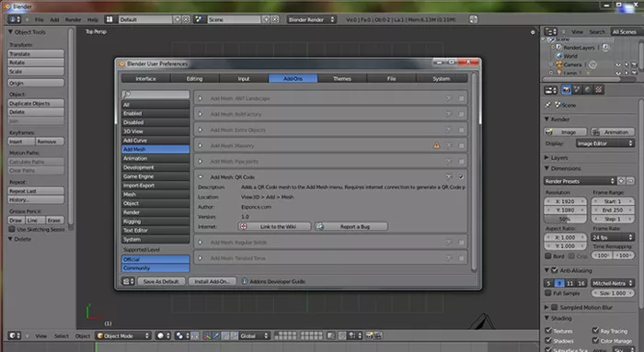The image size is (644, 352).
Task: Click the Properties editor type icon
Action: (x=550, y=90)
